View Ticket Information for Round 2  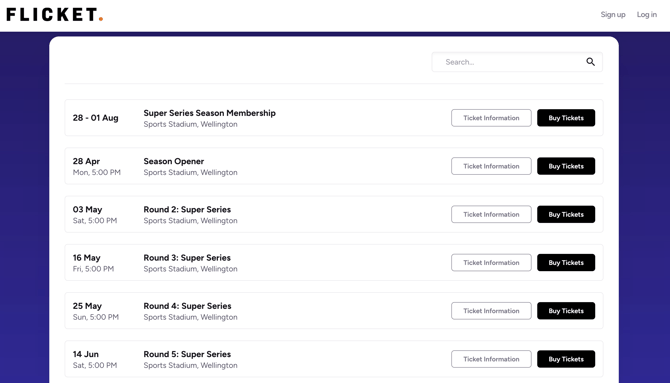491,215
